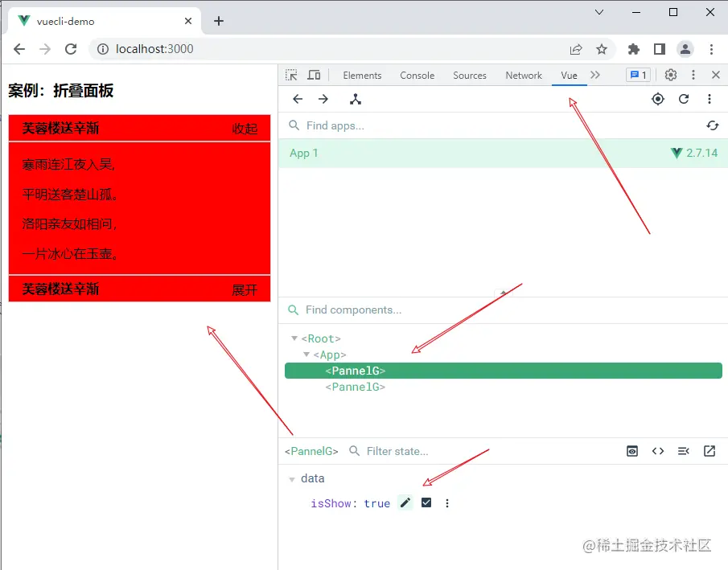Show more DevTools tabs chevron
This screenshot has height=570, width=728.
tap(594, 75)
